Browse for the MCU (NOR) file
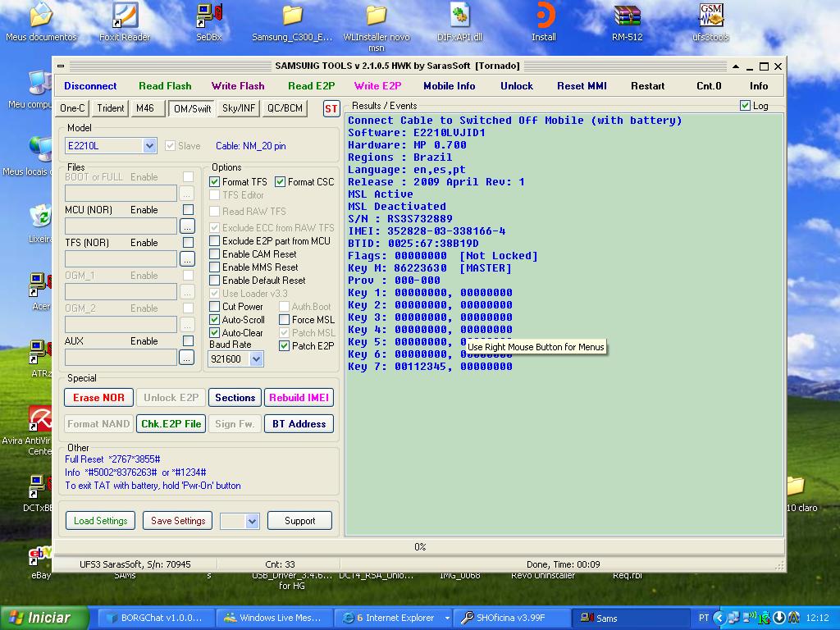840x630 pixels. point(186,226)
